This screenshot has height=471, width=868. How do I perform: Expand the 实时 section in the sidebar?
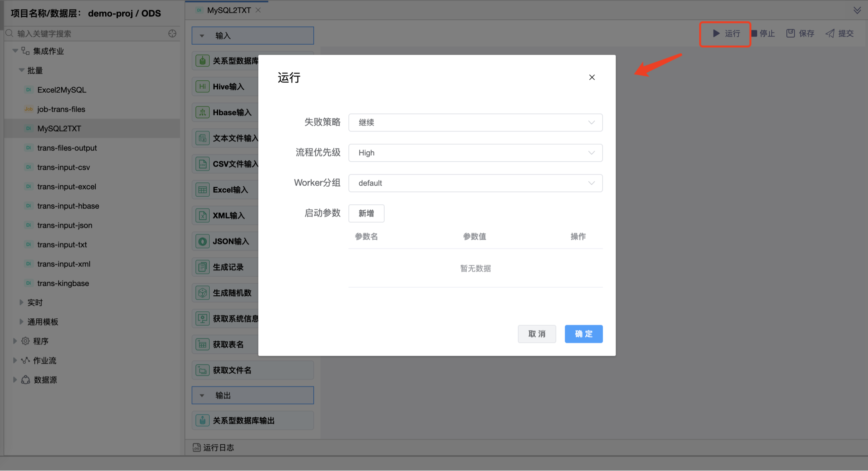tap(22, 302)
